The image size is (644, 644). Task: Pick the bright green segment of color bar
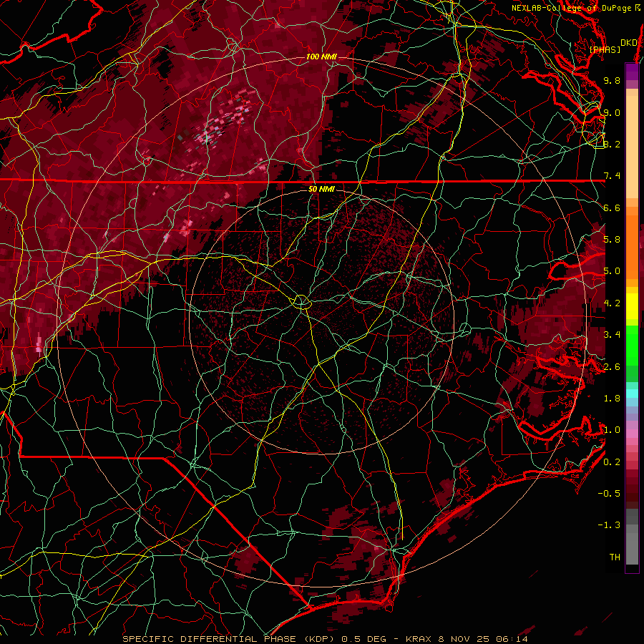(x=632, y=345)
